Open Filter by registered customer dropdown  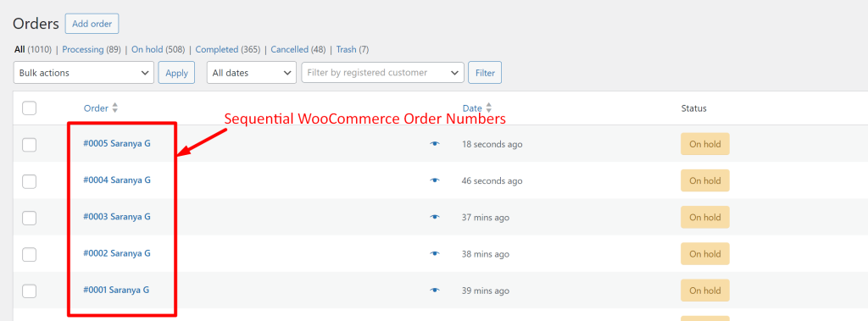382,73
